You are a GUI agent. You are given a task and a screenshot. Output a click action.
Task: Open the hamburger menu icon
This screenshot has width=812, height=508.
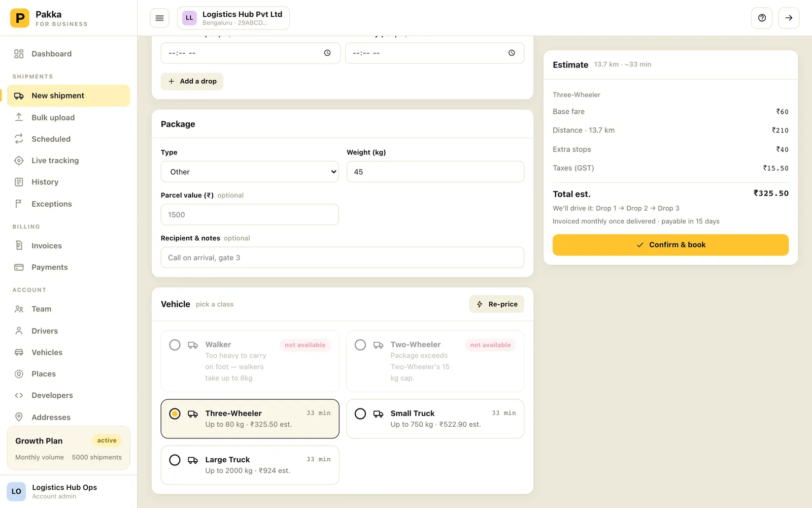(159, 18)
